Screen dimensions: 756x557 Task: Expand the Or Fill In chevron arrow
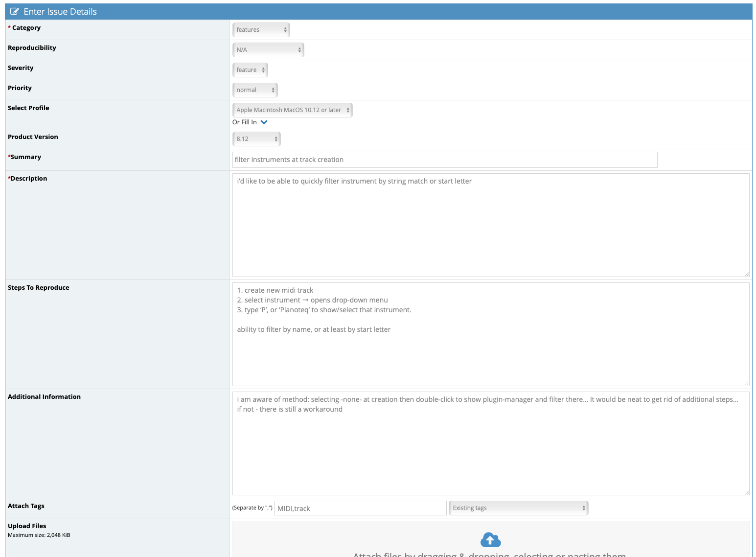264,122
